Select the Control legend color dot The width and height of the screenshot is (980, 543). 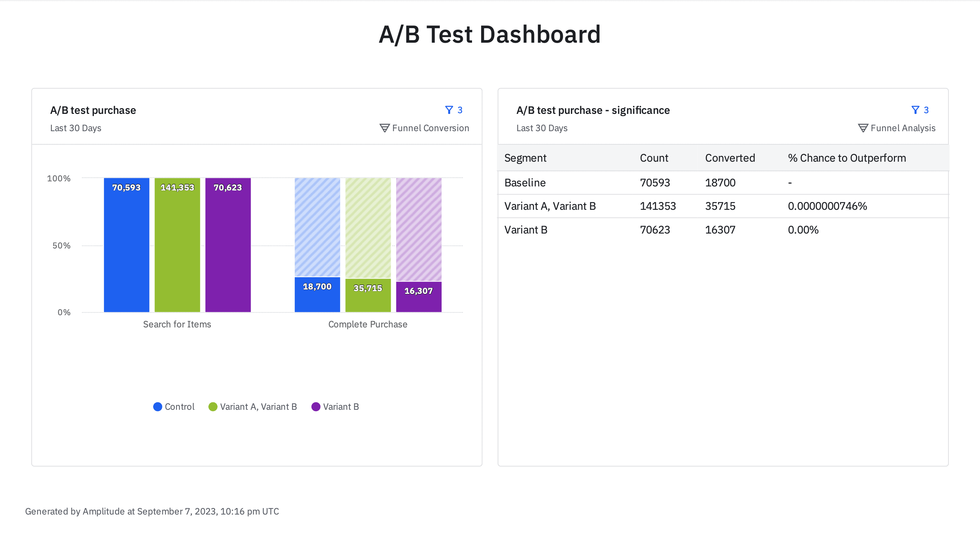pyautogui.click(x=157, y=406)
